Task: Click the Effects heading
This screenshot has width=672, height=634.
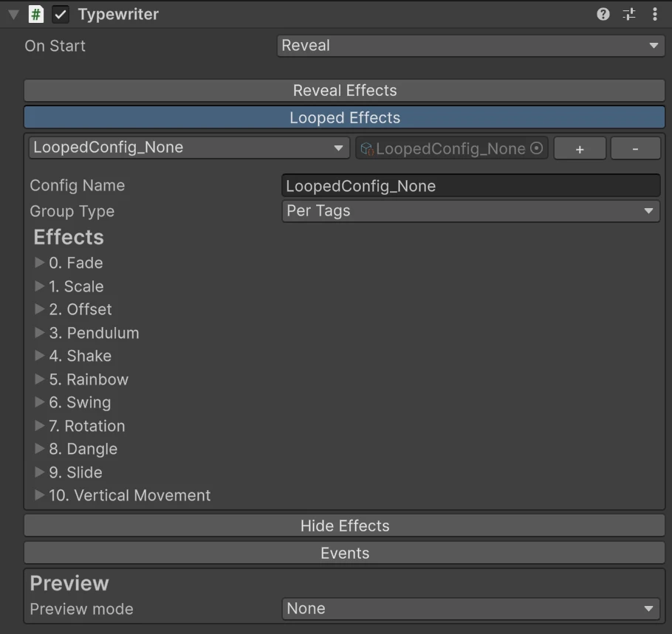Action: point(69,237)
